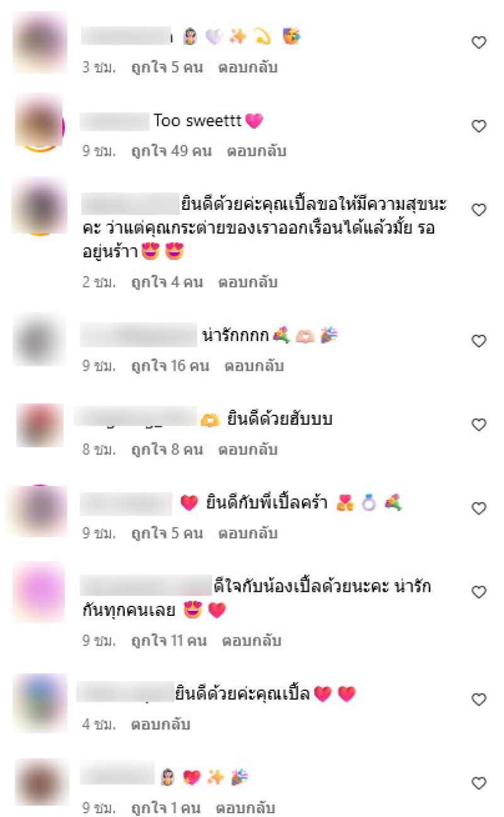
Task: Open ถูกใจ 11 คน likes list
Action: (x=169, y=641)
